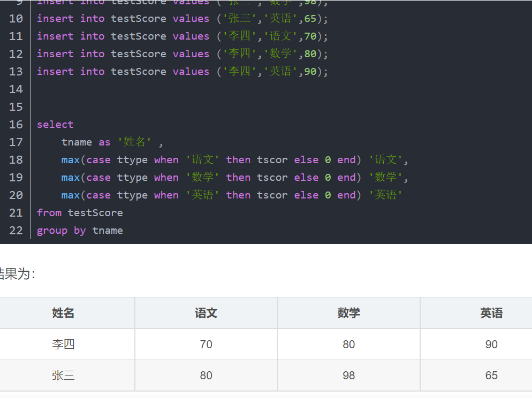Click line number 13 in the gutter
The image size is (532, 398).
coord(16,71)
